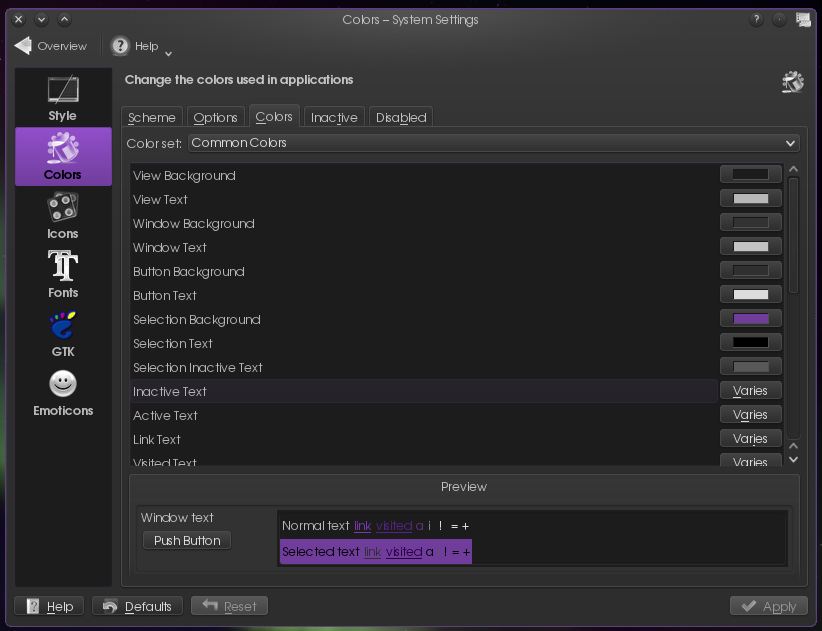822x631 pixels.
Task: Open the Color set dropdown
Action: pyautogui.click(x=493, y=143)
